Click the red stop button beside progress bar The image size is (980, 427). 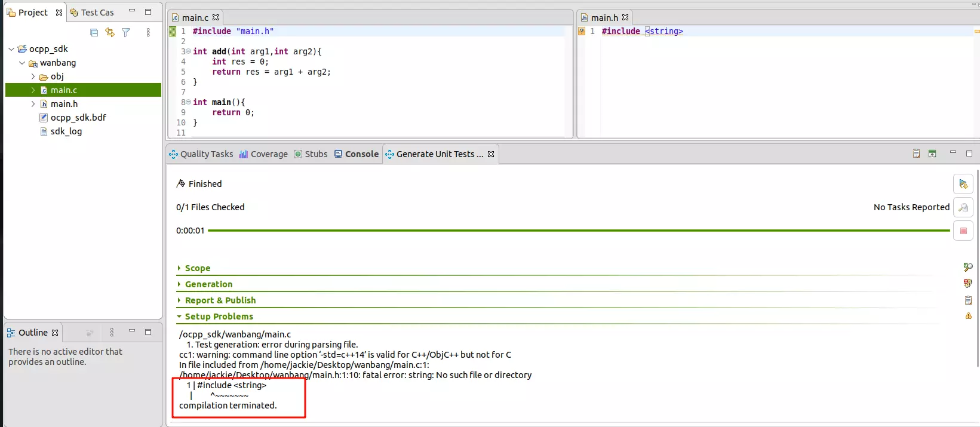tap(963, 231)
